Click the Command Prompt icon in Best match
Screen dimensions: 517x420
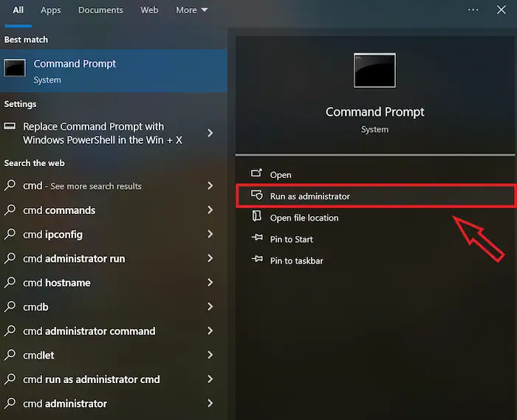15,69
